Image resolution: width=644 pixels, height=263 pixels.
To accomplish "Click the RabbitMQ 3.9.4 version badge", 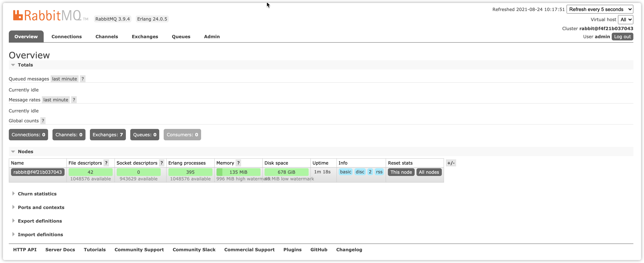I will pyautogui.click(x=112, y=19).
